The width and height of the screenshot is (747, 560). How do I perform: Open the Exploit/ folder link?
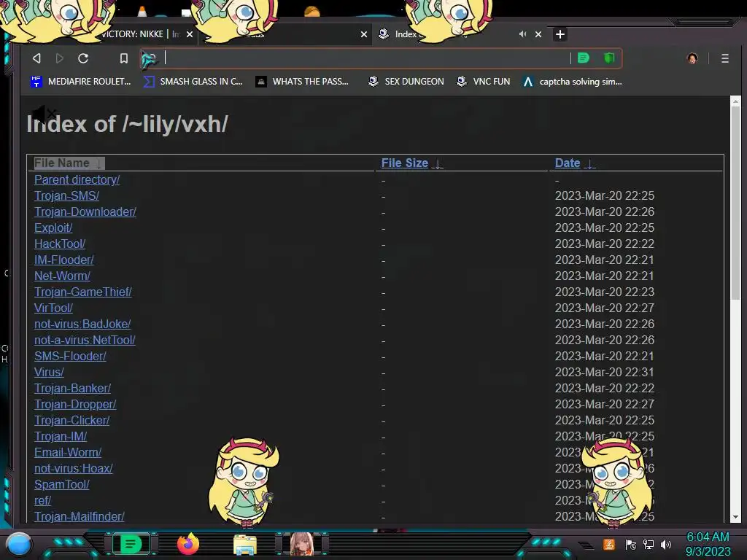(x=53, y=227)
